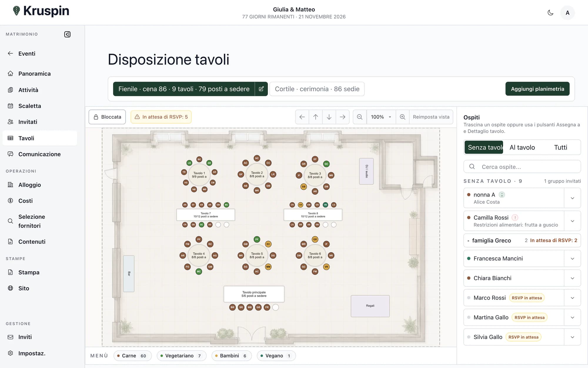This screenshot has height=368, width=588.
Task: Edit the Fienile floor plan pencil icon
Action: tap(261, 89)
